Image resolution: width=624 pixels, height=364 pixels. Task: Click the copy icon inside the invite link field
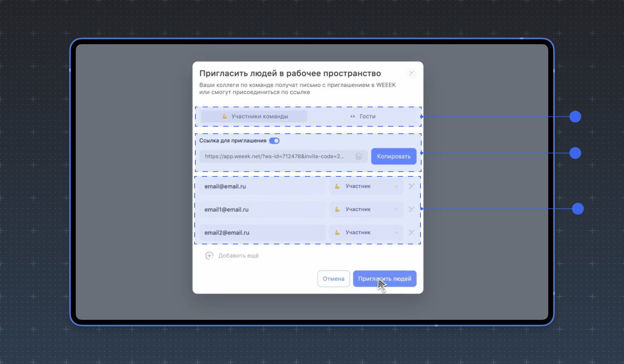[359, 156]
